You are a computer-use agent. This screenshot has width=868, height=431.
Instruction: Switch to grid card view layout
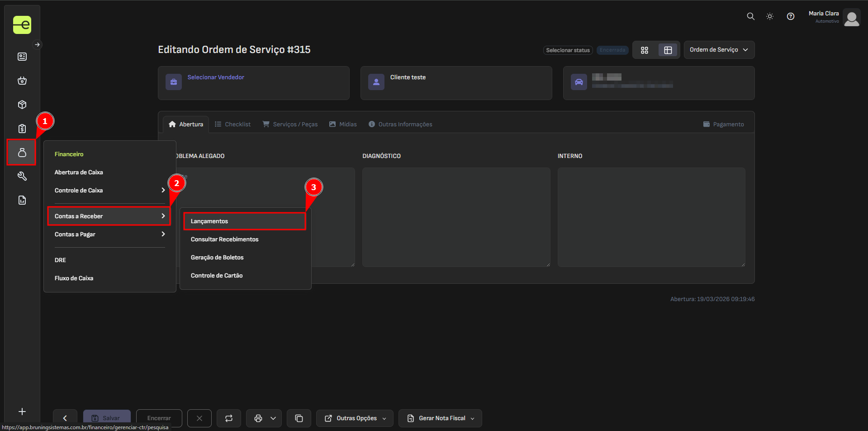coord(645,50)
